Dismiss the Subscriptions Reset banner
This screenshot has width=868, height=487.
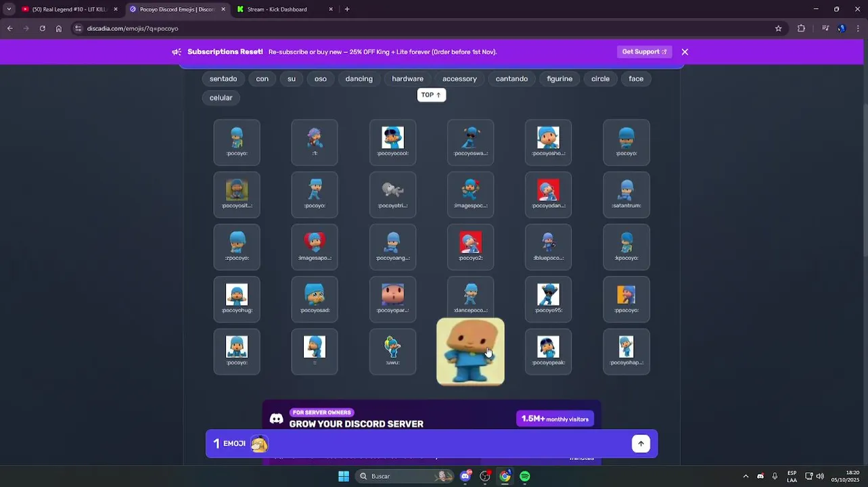685,51
